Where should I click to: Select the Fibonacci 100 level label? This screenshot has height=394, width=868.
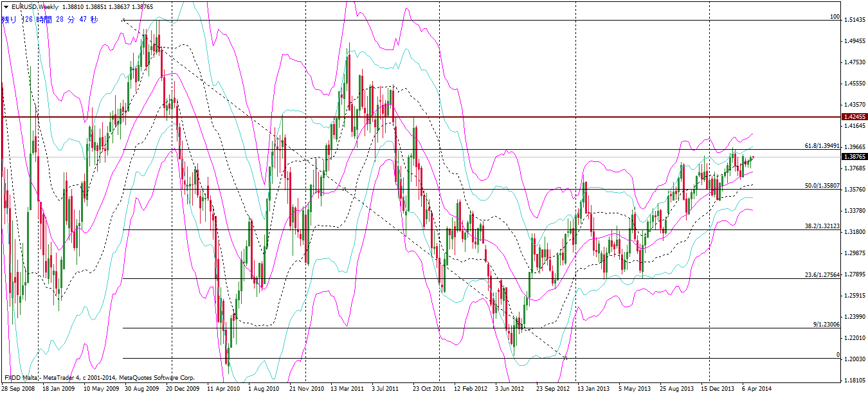835,17
